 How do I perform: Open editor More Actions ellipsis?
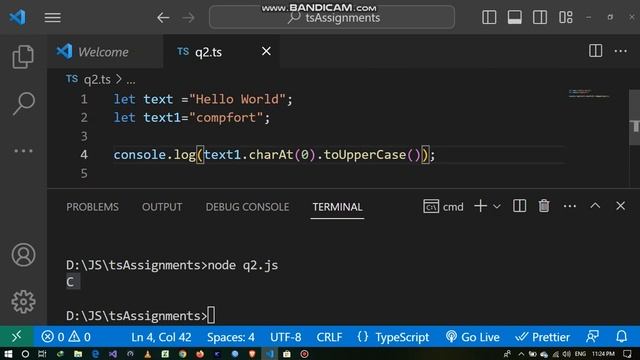tap(620, 51)
